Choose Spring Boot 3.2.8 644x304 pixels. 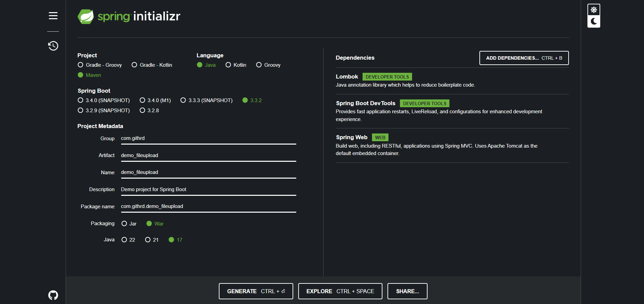149,110
